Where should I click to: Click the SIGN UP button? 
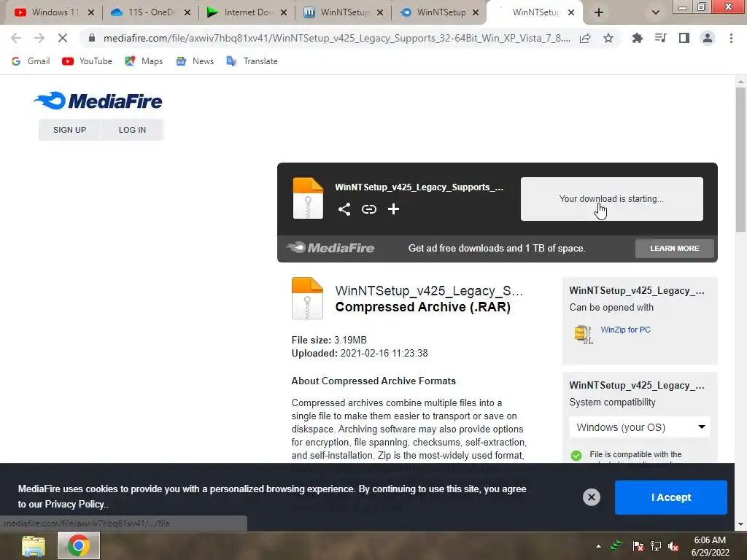tap(69, 130)
